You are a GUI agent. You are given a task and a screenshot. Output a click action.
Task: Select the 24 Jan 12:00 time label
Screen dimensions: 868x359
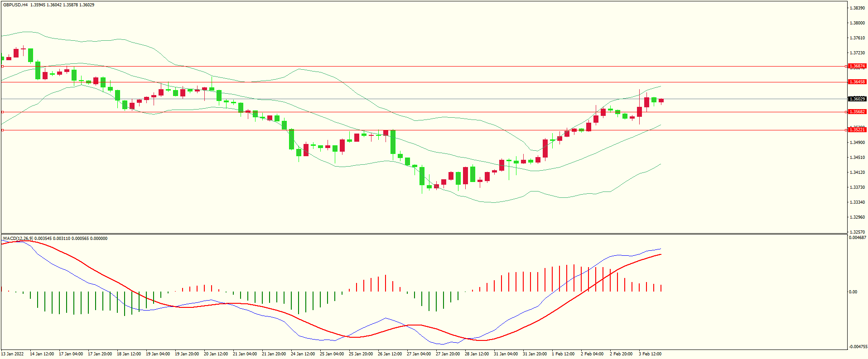(303, 354)
